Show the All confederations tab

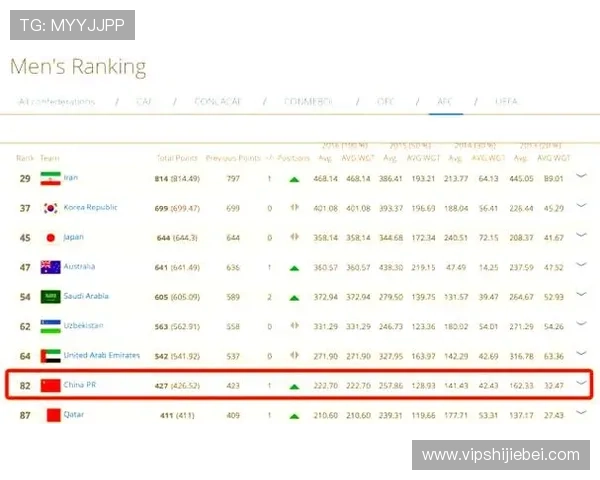[57, 101]
